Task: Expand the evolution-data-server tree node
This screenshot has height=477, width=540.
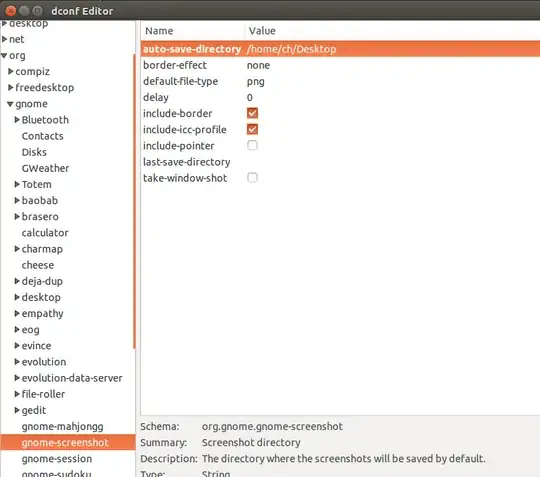Action: click(x=17, y=378)
